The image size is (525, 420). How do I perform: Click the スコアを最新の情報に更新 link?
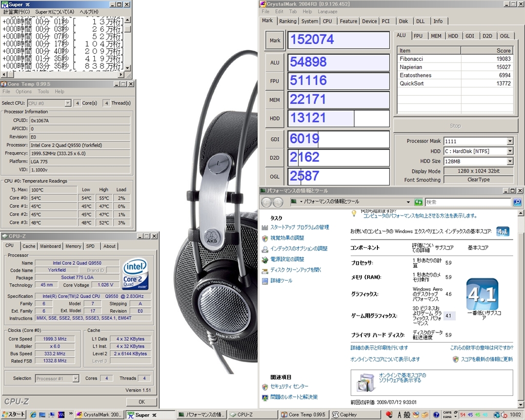point(487,359)
